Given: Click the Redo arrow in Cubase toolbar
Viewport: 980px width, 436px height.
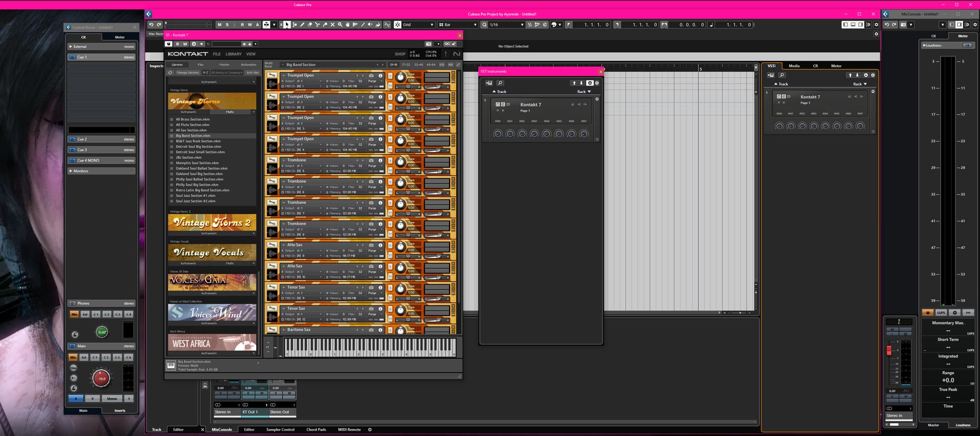Looking at the screenshot, I should point(159,24).
